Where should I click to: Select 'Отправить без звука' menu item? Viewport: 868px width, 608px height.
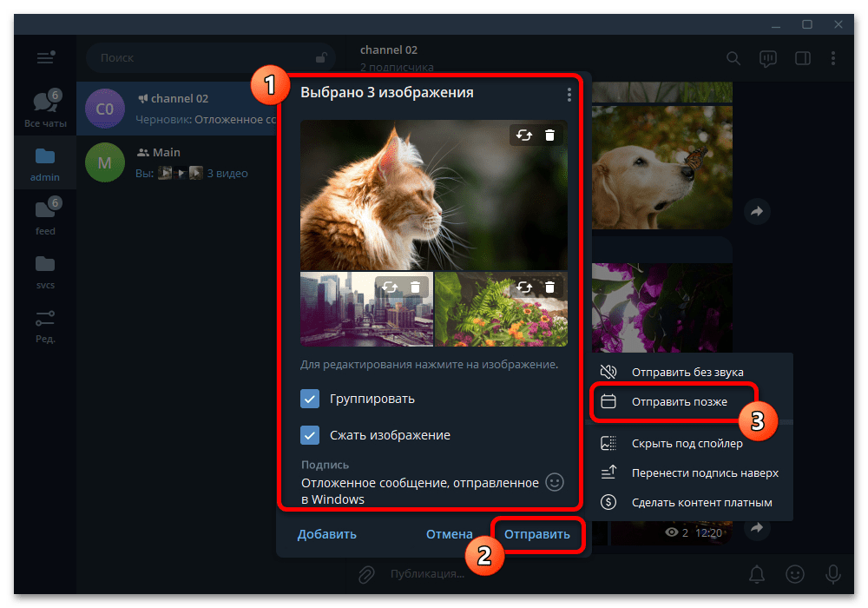pos(688,372)
